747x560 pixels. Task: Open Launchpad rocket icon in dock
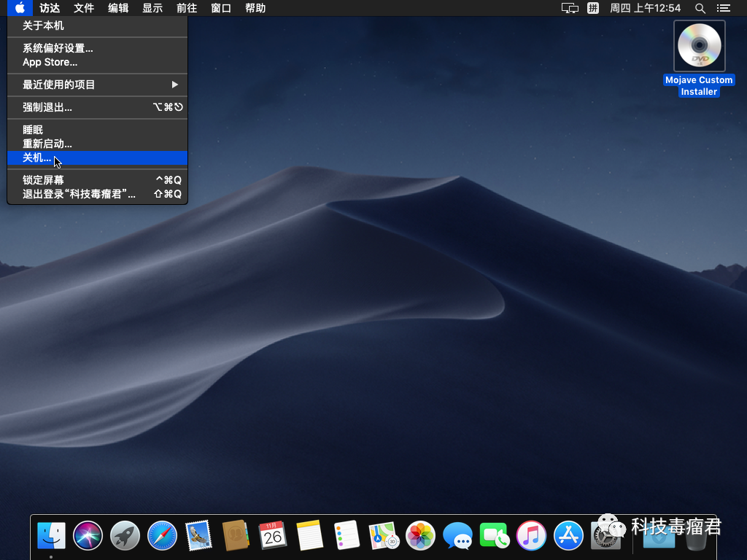coord(125,536)
